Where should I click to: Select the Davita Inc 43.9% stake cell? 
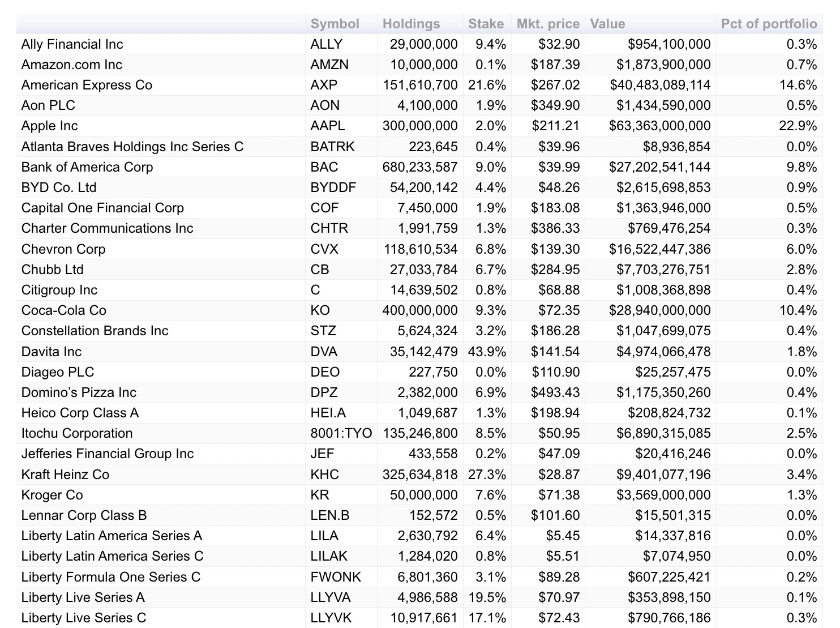coord(487,352)
